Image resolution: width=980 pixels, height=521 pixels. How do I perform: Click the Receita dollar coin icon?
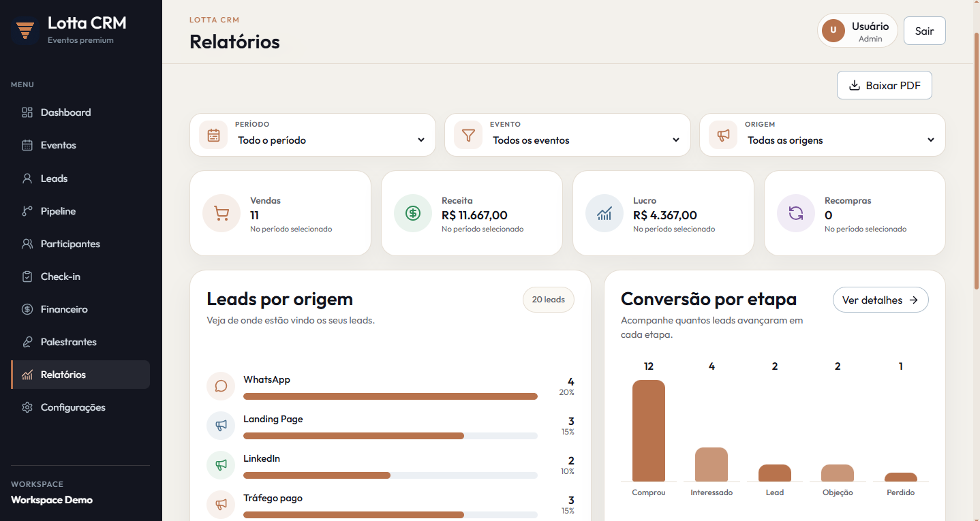[x=413, y=213]
